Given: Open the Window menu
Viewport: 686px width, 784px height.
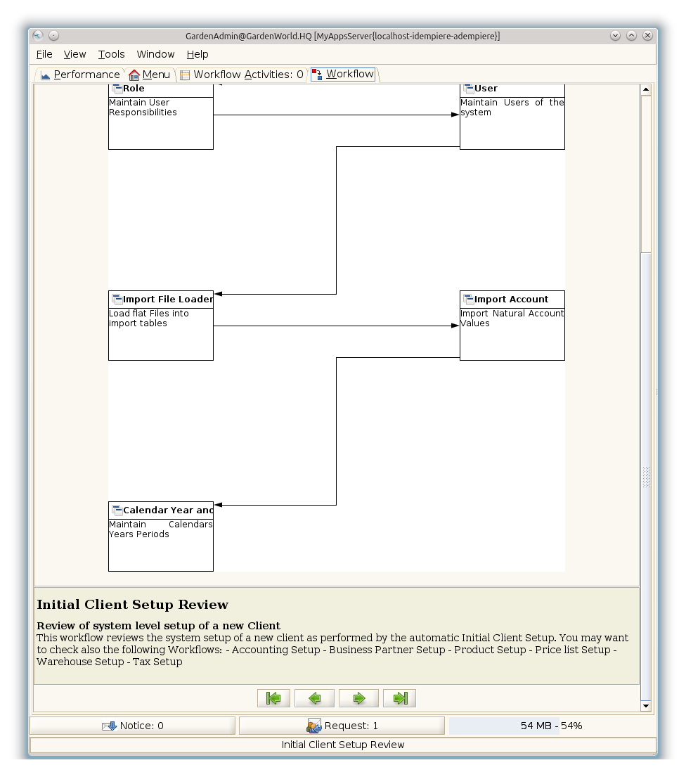Looking at the screenshot, I should 156,54.
